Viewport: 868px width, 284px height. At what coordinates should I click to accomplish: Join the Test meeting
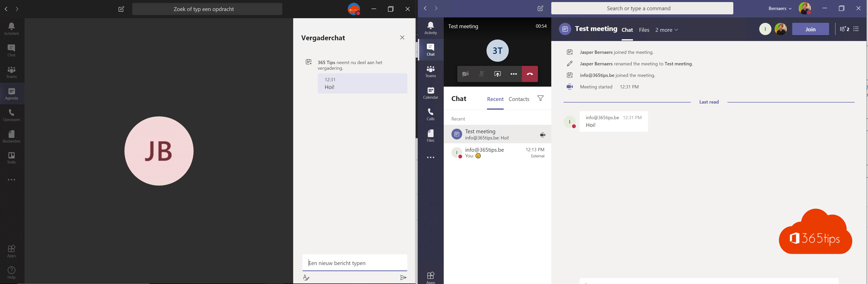810,29
